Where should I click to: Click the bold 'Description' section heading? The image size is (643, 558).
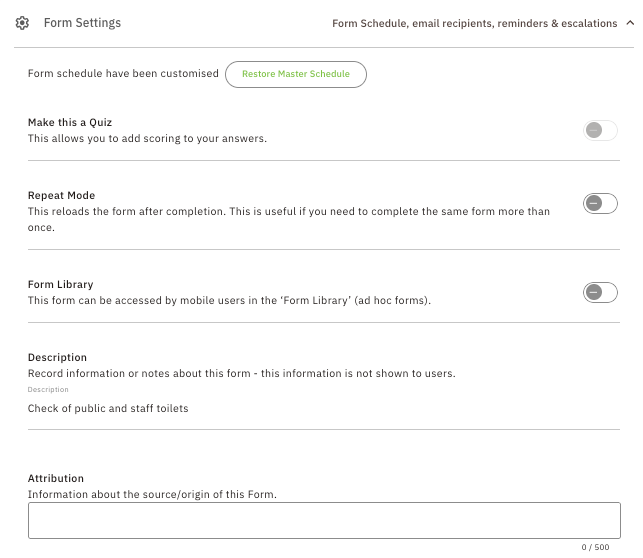click(57, 358)
